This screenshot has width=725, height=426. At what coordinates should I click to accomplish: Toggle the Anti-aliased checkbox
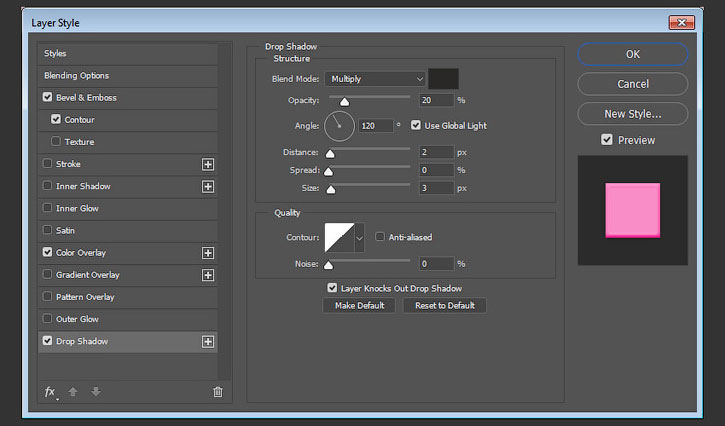[x=380, y=237]
